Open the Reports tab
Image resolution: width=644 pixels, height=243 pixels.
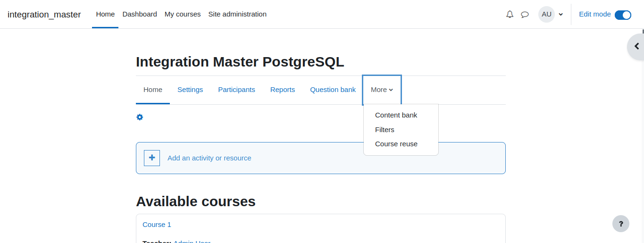tap(283, 90)
